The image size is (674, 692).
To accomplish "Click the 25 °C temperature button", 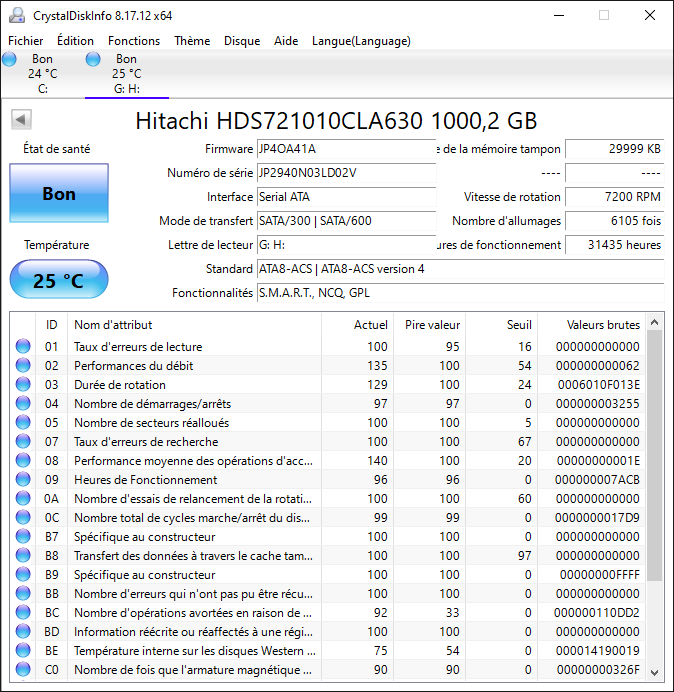I will coord(59,280).
